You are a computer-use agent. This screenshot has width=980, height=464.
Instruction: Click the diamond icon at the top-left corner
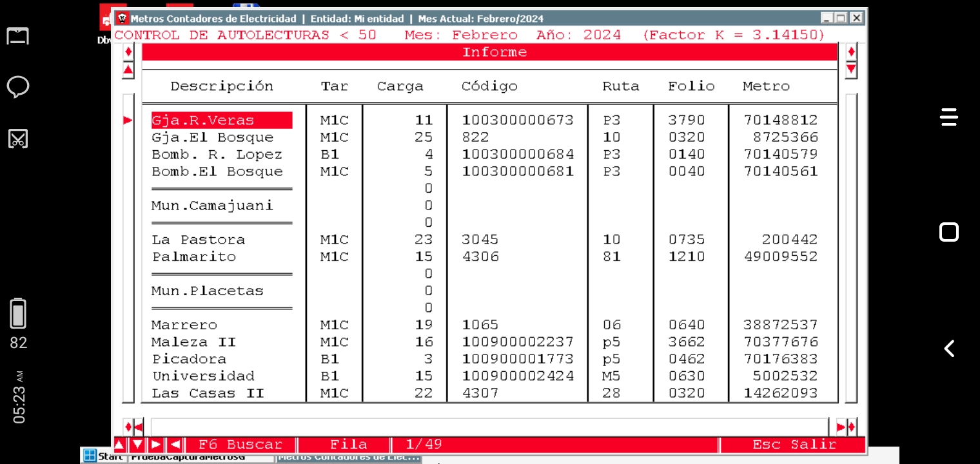128,52
